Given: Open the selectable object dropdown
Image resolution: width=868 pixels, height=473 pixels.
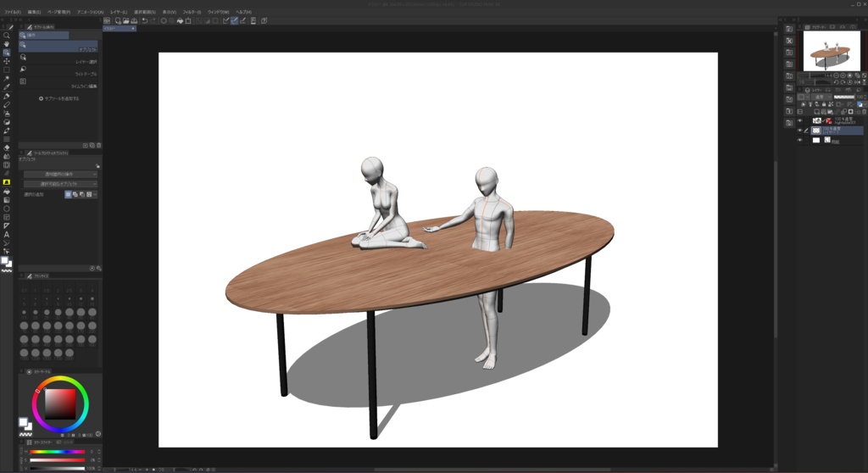Looking at the screenshot, I should coord(60,184).
